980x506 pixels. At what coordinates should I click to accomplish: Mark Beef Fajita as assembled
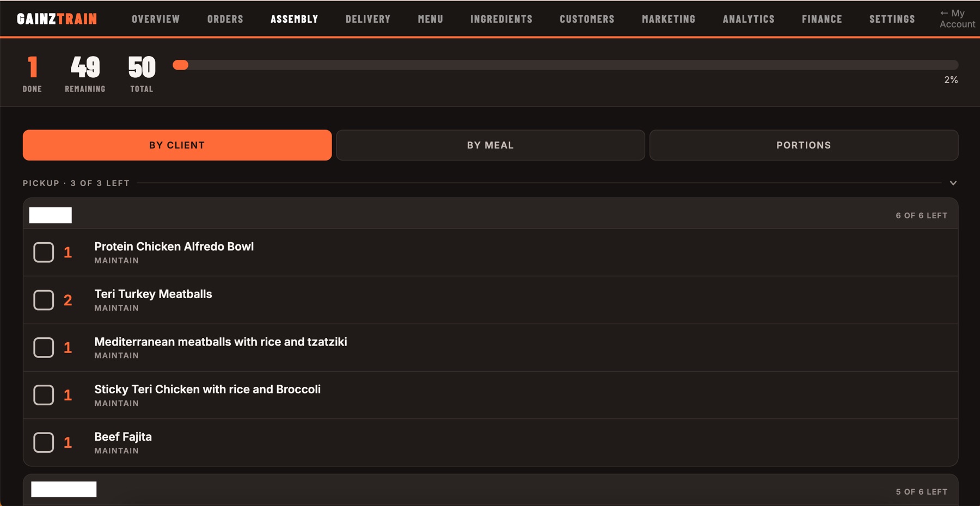click(x=44, y=442)
